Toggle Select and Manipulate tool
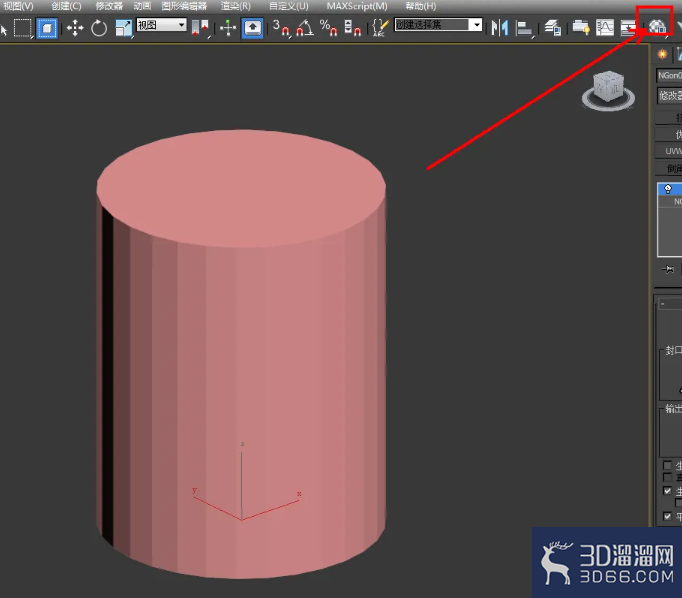This screenshot has width=682, height=598. tap(227, 28)
